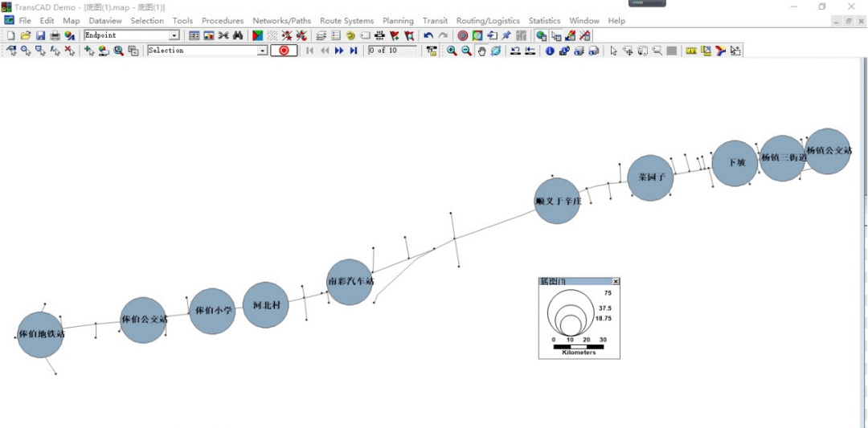
Task: Open the folder icon to load file
Action: click(x=26, y=35)
